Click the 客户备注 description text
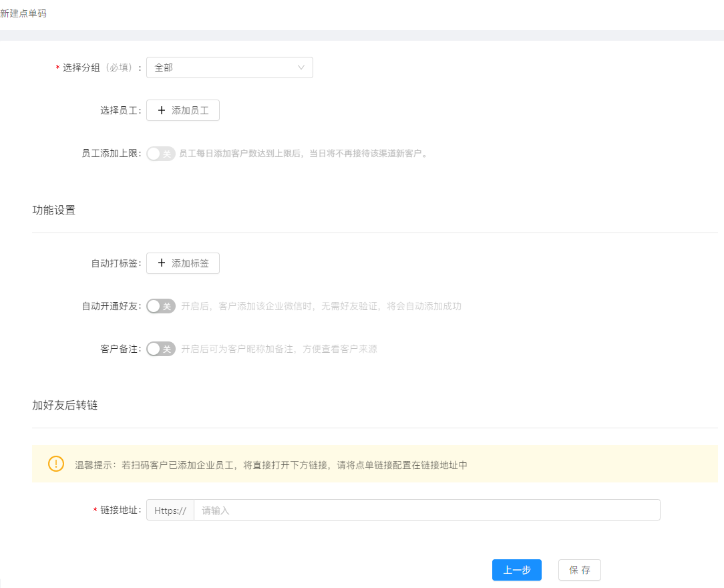 point(279,349)
